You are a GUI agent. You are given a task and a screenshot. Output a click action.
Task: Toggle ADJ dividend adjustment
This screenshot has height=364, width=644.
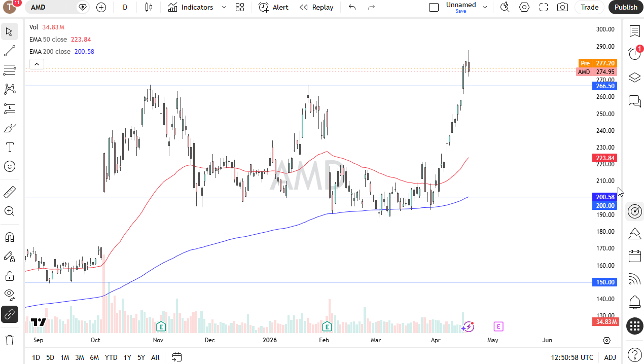coord(610,357)
